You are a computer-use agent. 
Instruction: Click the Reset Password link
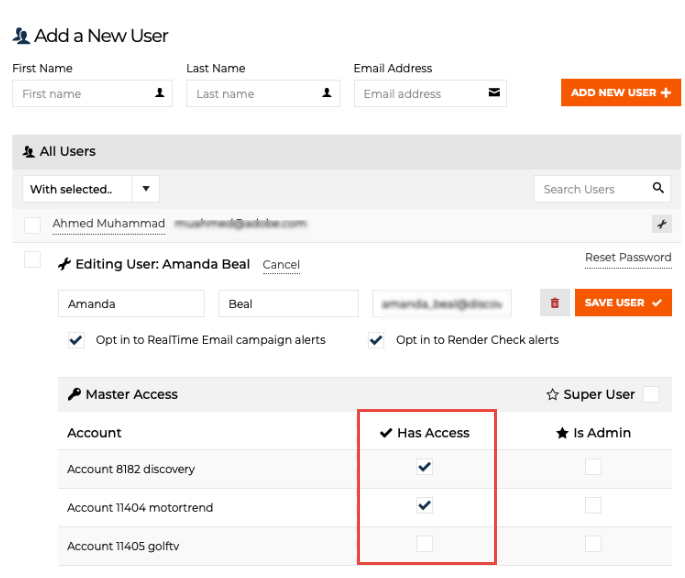[x=628, y=257]
